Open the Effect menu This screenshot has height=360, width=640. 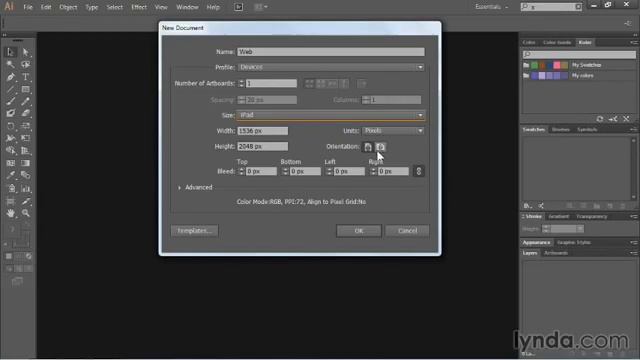click(139, 7)
